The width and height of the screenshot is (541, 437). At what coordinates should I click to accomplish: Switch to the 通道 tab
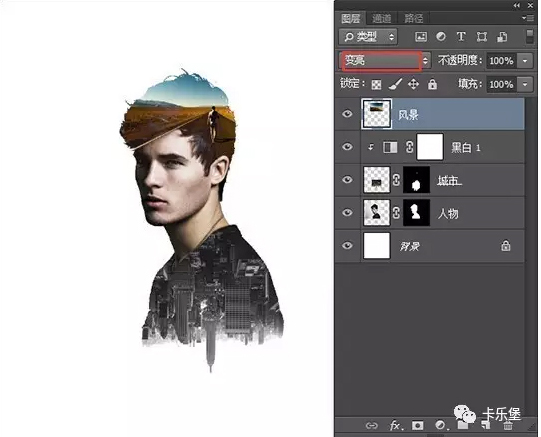point(382,18)
